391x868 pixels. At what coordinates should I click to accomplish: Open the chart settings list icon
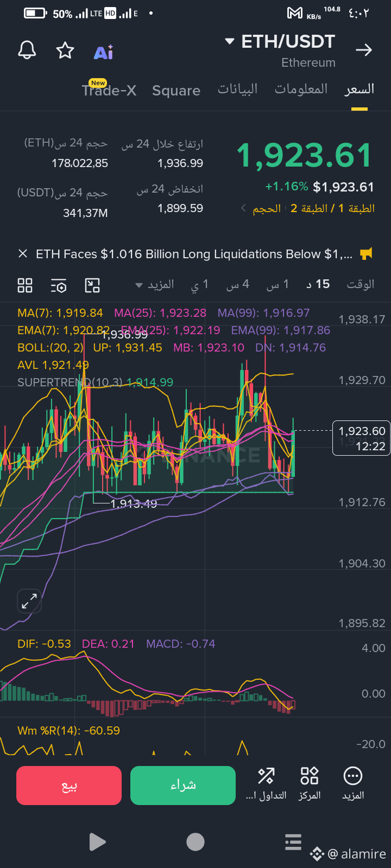59,285
